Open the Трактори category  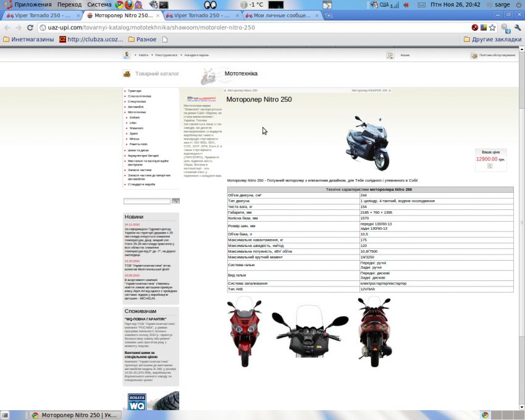pos(135,91)
